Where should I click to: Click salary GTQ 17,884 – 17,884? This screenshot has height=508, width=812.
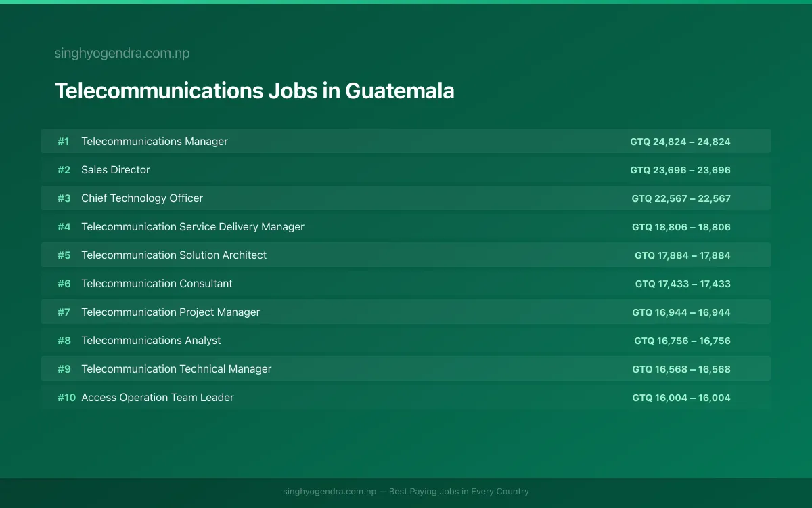683,255
